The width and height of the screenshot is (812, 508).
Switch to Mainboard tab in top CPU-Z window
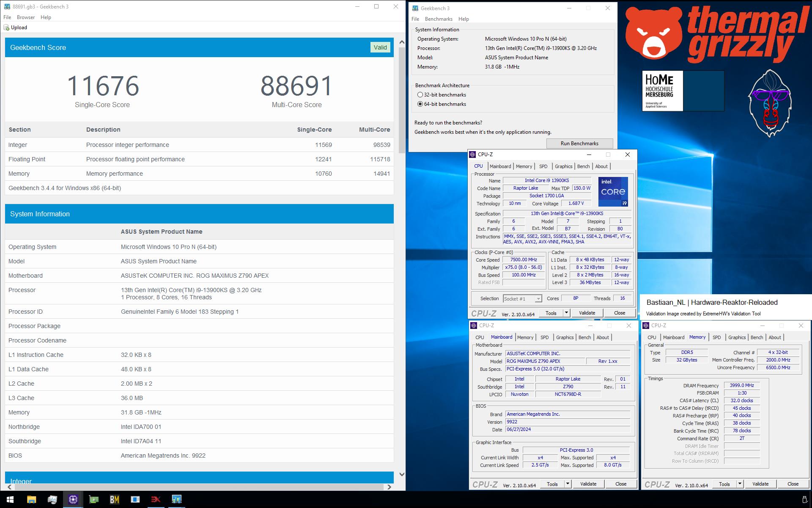pyautogui.click(x=500, y=166)
